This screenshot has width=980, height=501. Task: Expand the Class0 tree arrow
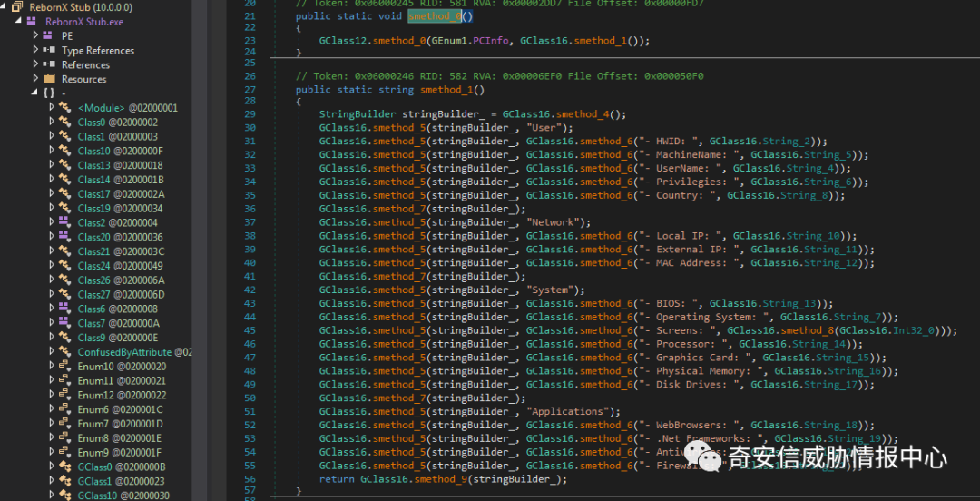(52, 122)
